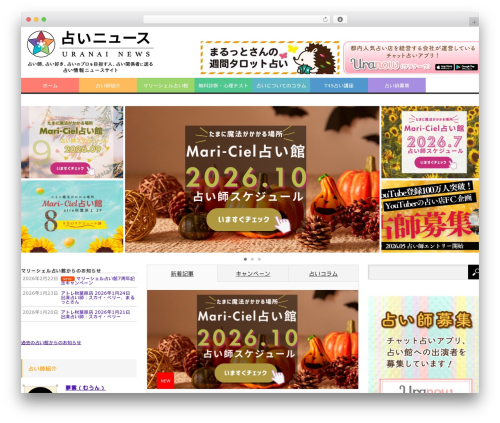Switch to the 新着記事 tab
The image size is (500, 423).
(182, 274)
